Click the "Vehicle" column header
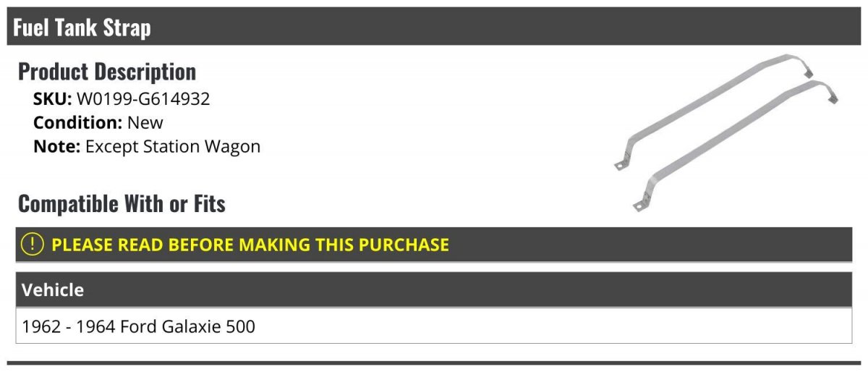 coord(434,290)
